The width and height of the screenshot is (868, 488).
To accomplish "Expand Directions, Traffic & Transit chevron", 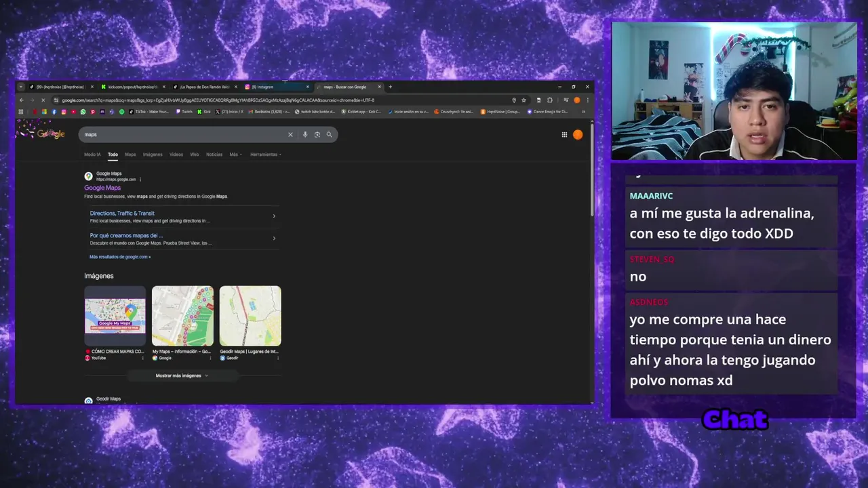I will pyautogui.click(x=274, y=216).
